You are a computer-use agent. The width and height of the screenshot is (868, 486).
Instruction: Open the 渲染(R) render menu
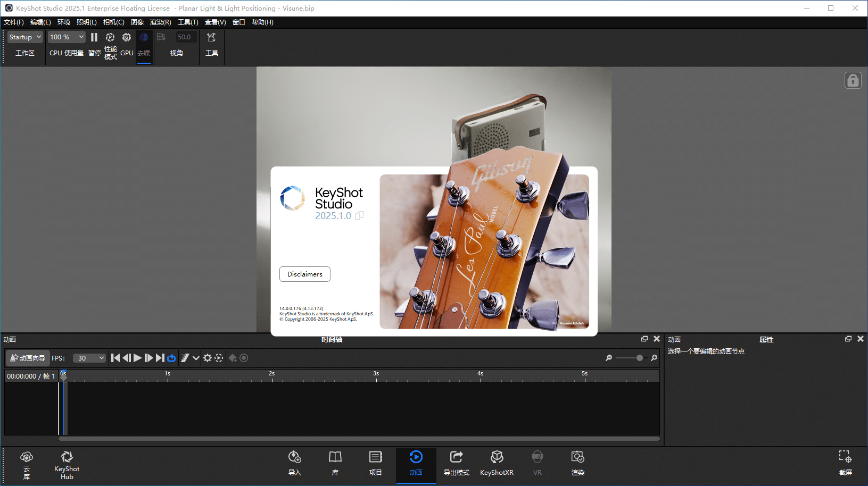point(160,22)
